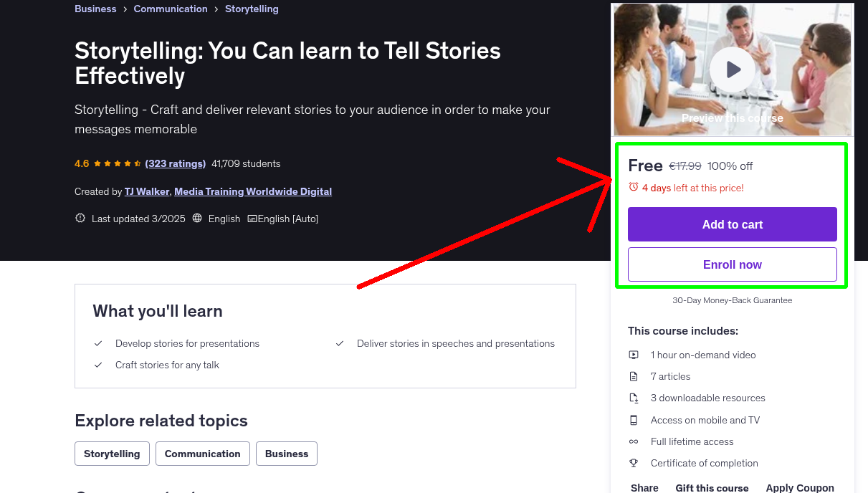This screenshot has width=868, height=493.
Task: Select the Storytelling related topic tag
Action: (112, 454)
